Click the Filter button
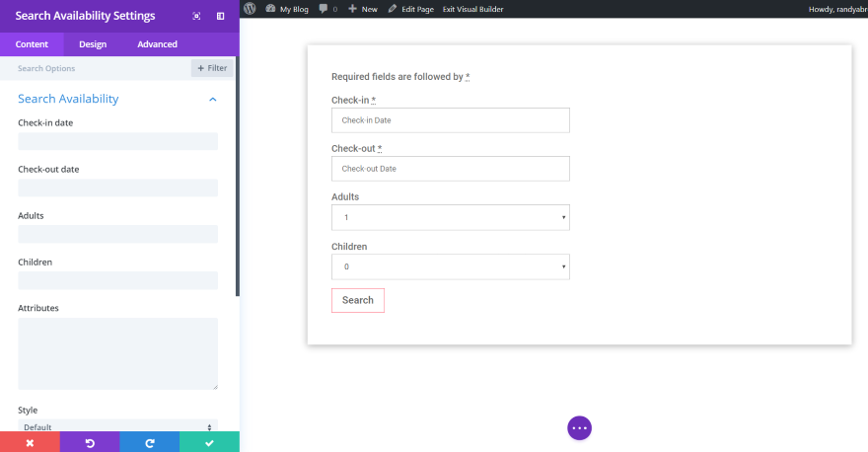The height and width of the screenshot is (452, 868). tap(212, 68)
